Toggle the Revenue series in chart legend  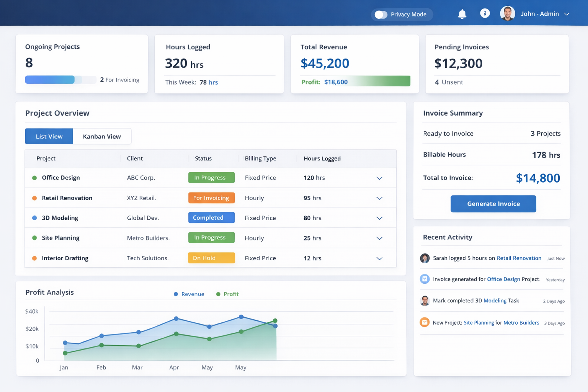(189, 294)
